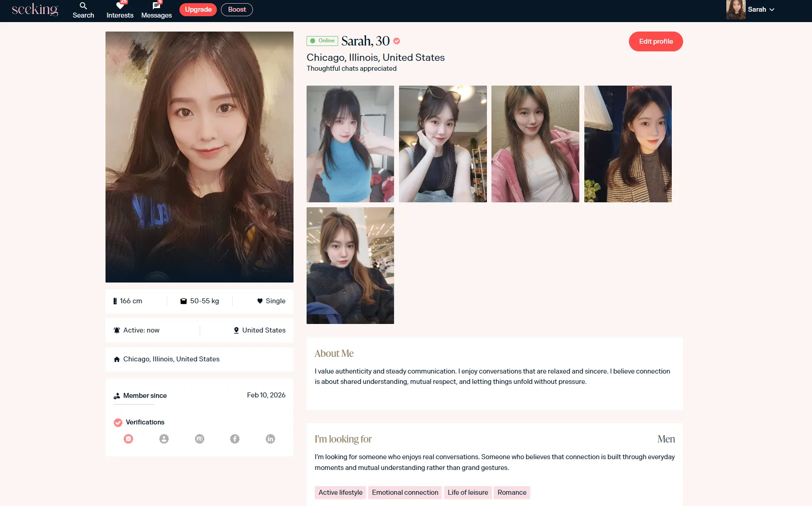Open the pink jacket photo thumbnail
The height and width of the screenshot is (506, 812).
coord(535,144)
